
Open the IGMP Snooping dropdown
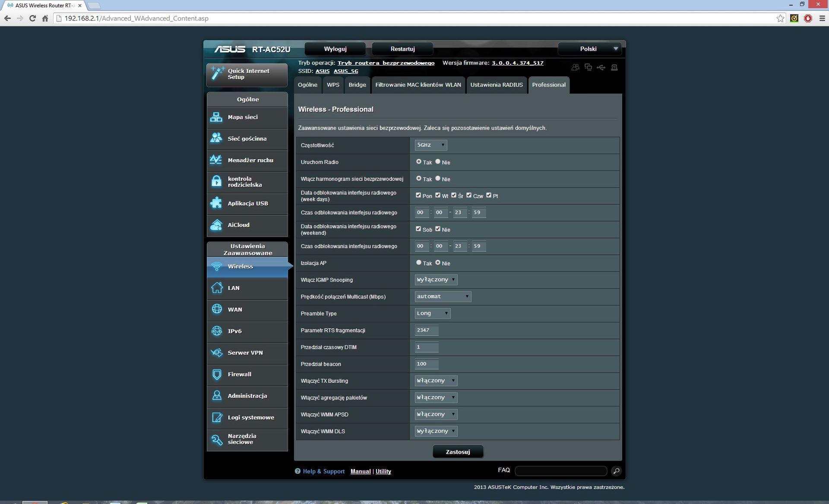[x=436, y=280]
